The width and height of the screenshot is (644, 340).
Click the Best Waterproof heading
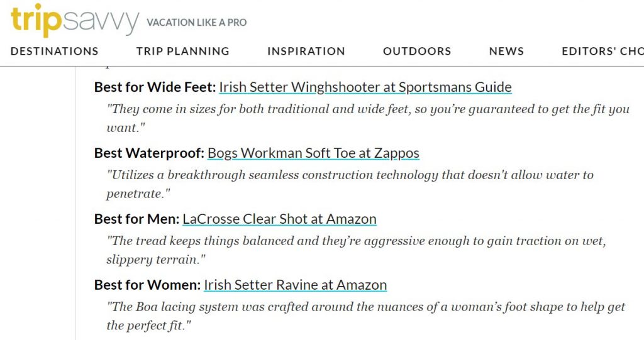coord(149,153)
